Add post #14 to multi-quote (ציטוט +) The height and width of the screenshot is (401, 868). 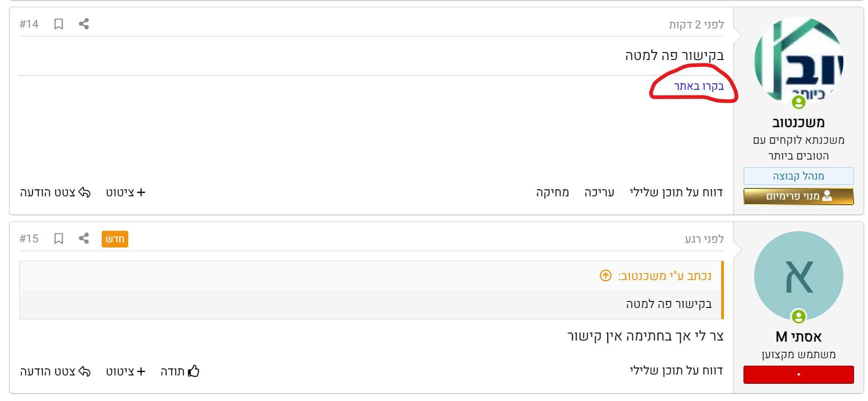coord(125,193)
